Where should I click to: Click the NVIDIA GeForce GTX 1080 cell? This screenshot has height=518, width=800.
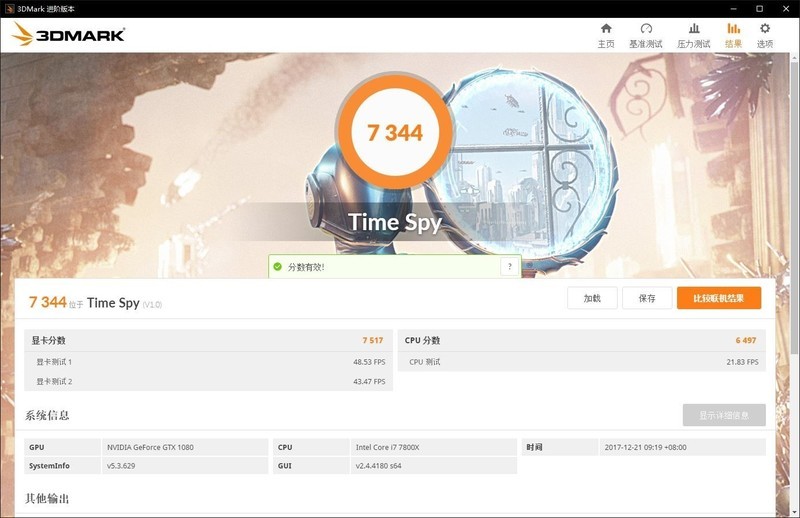pyautogui.click(x=185, y=447)
